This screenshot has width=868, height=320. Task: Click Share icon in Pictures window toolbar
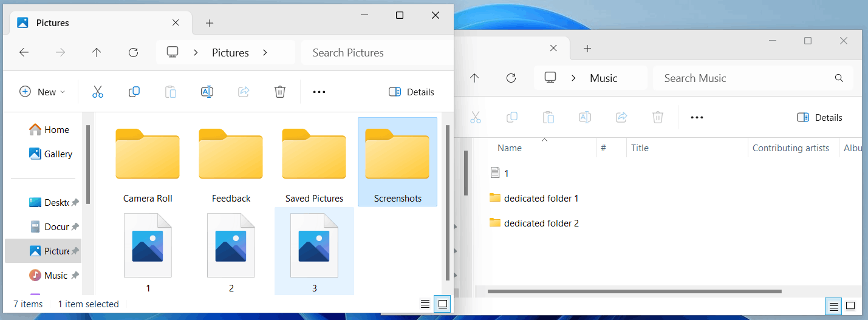244,92
